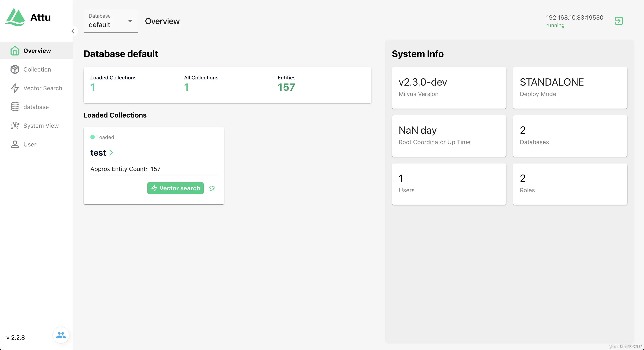
Task: Click the logout icon next to server address
Action: [x=618, y=21]
